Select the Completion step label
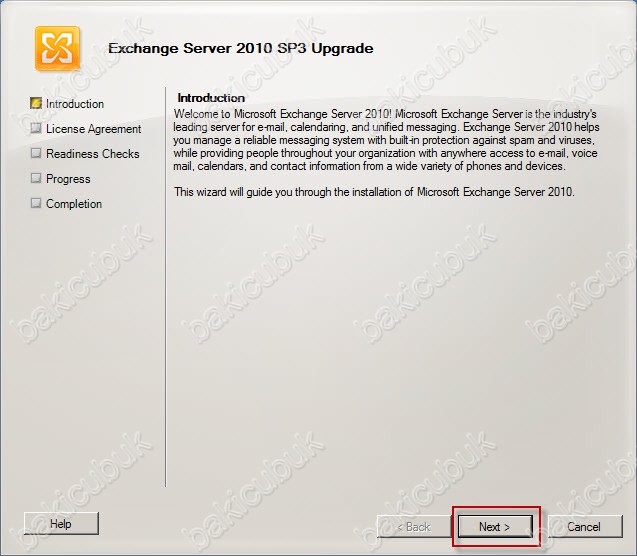 pyautogui.click(x=74, y=204)
